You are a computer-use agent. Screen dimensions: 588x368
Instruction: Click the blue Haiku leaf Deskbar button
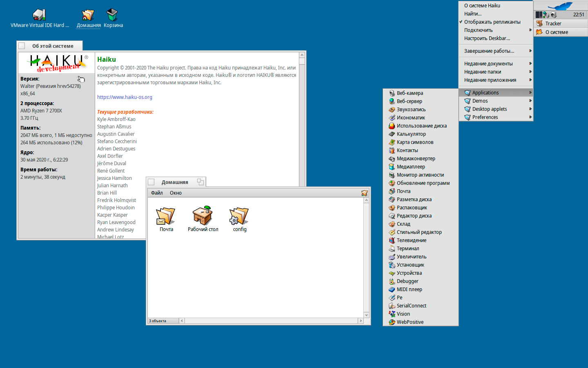pos(560,6)
